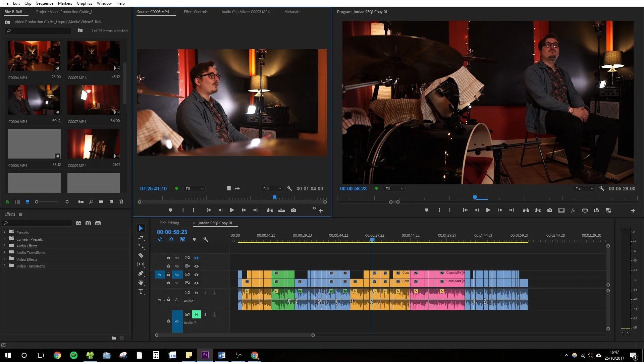Click Effects panel search field
644x362 pixels.
37,223
